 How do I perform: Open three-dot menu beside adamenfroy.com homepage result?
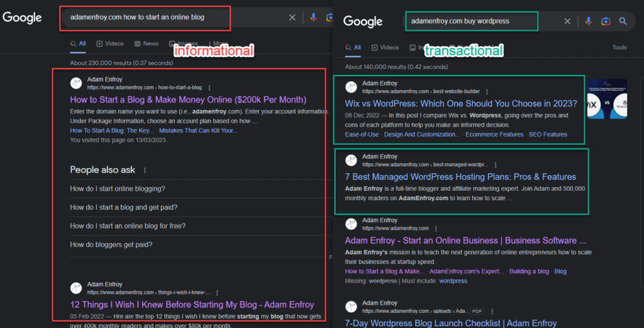click(436, 229)
